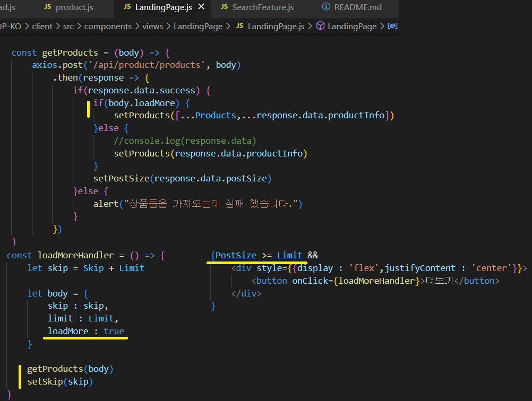Image resolution: width=532 pixels, height=401 pixels.
Task: Click 'getProducts(body)' call in handler
Action: 70,369
